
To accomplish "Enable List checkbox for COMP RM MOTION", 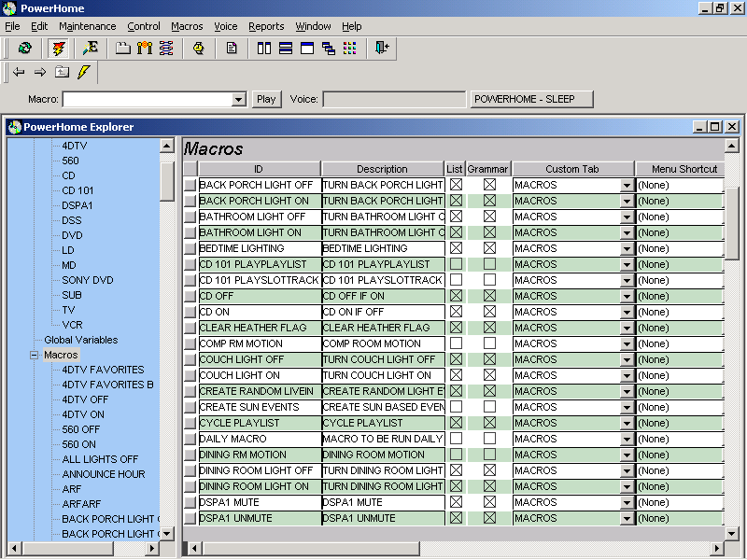I will click(x=456, y=343).
